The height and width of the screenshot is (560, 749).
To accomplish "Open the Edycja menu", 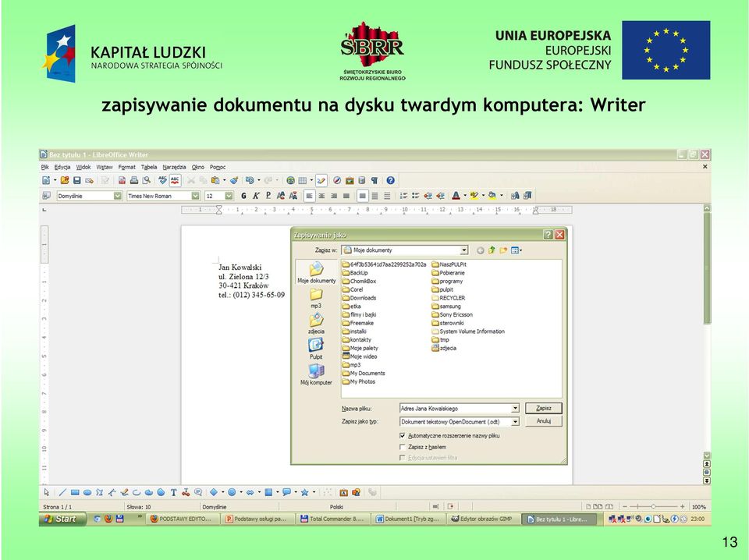I will point(62,167).
